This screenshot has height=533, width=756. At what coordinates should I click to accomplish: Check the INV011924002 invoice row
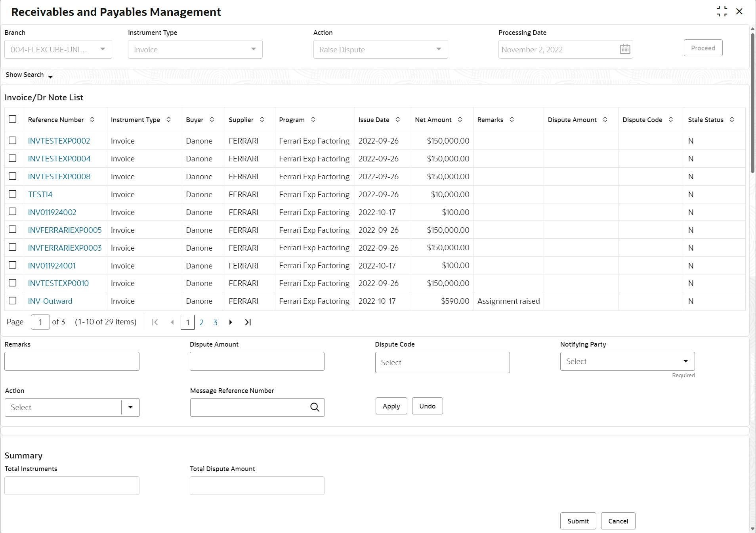pos(13,211)
